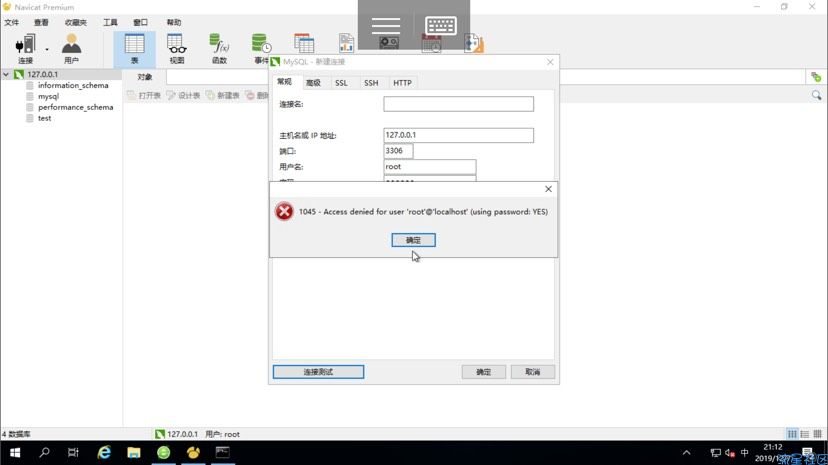Open the Connection toolbar icon
The height and width of the screenshot is (465, 828).
25,49
